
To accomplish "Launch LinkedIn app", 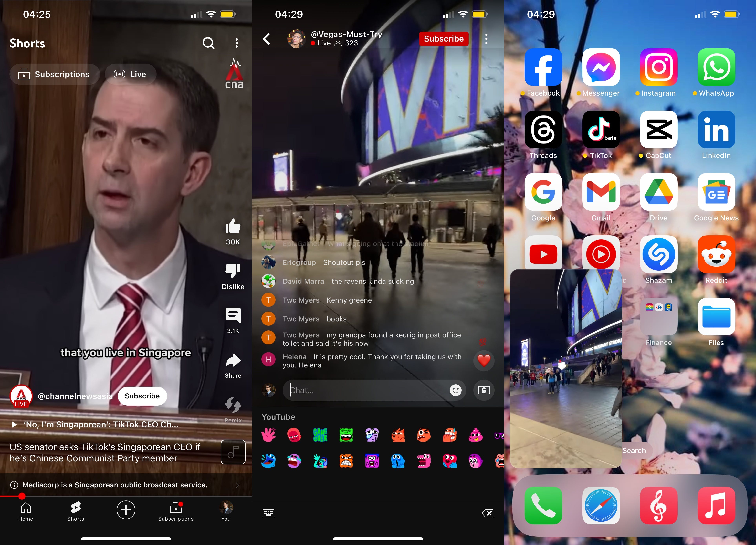I will click(x=716, y=130).
